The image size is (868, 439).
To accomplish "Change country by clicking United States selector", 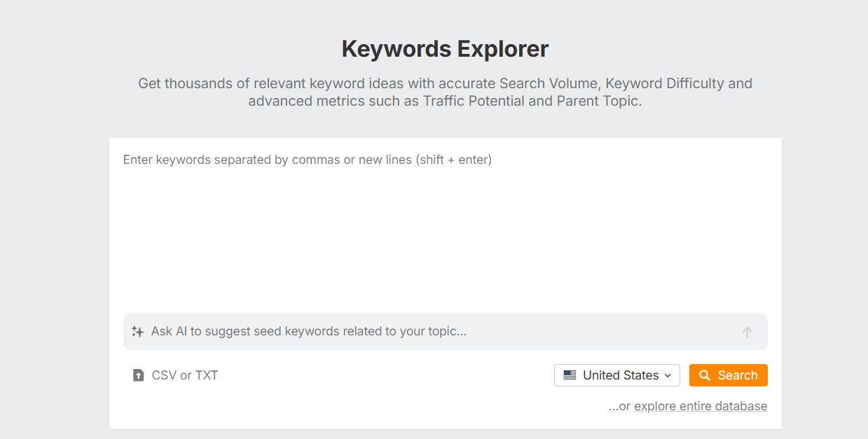I will [x=616, y=375].
